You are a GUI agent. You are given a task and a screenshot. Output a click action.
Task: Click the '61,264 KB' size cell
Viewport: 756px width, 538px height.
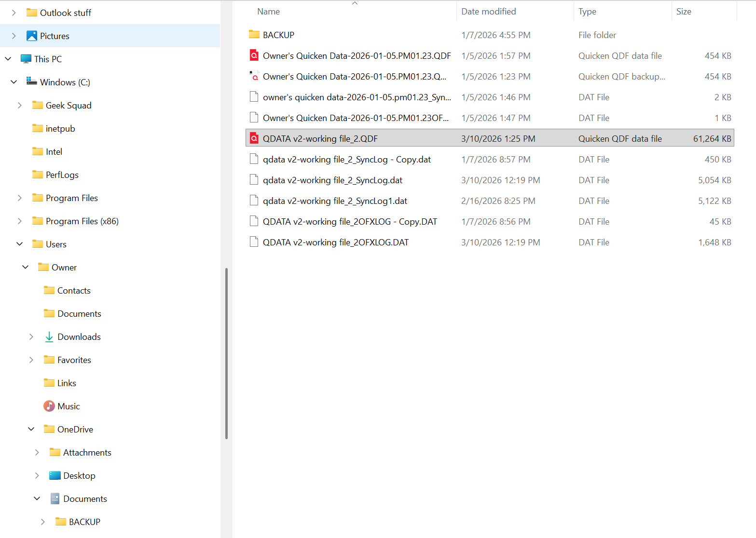712,139
